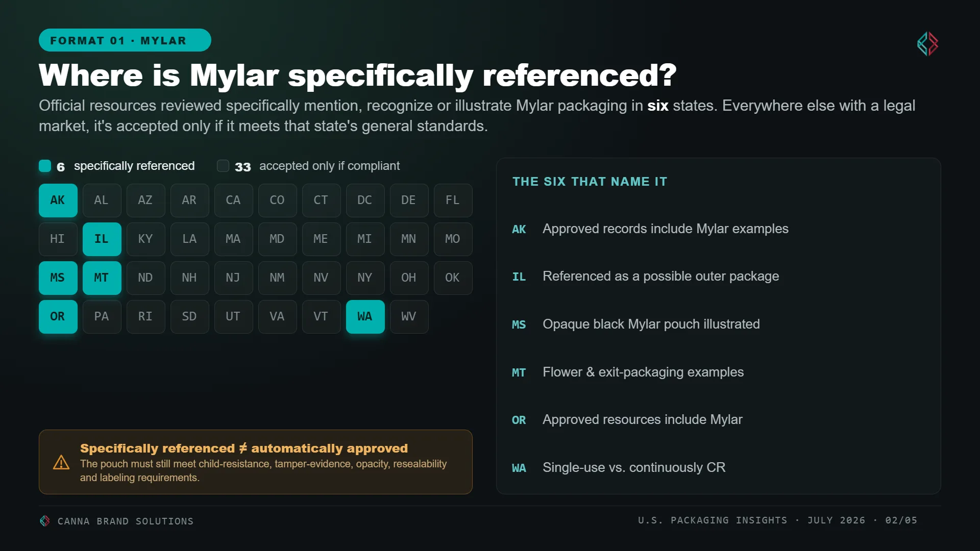Choose the MT state tile
The height and width of the screenshot is (551, 980).
point(102,278)
